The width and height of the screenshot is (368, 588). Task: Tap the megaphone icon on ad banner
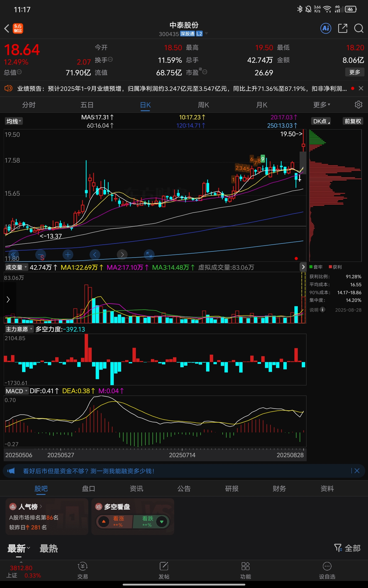[x=11, y=471]
